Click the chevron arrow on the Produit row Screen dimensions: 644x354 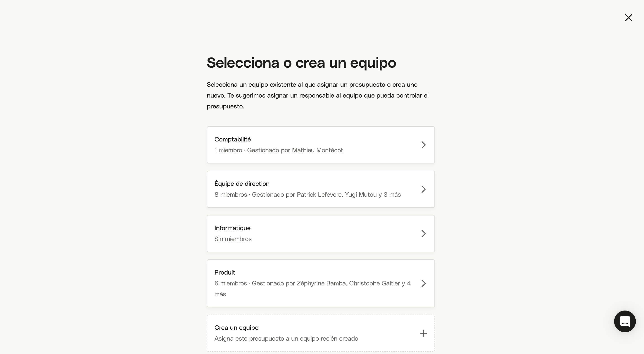(423, 283)
